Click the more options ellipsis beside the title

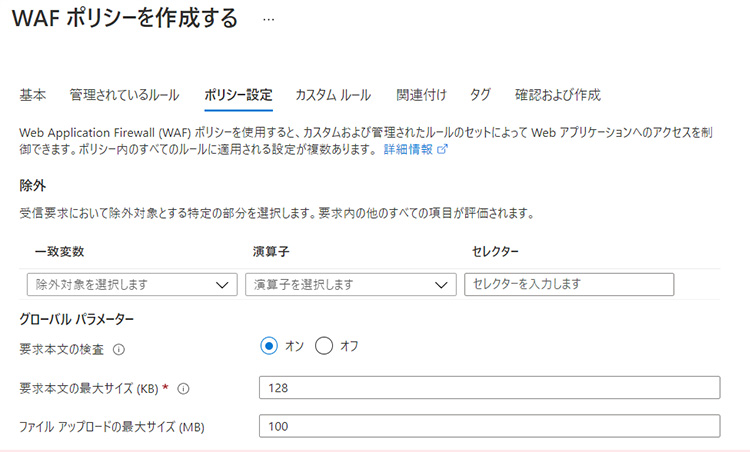click(267, 19)
